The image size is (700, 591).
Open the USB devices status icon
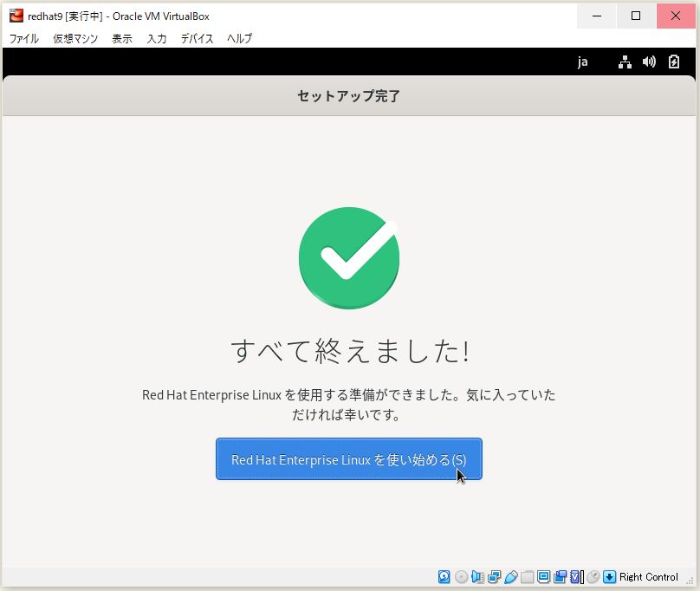point(511,577)
